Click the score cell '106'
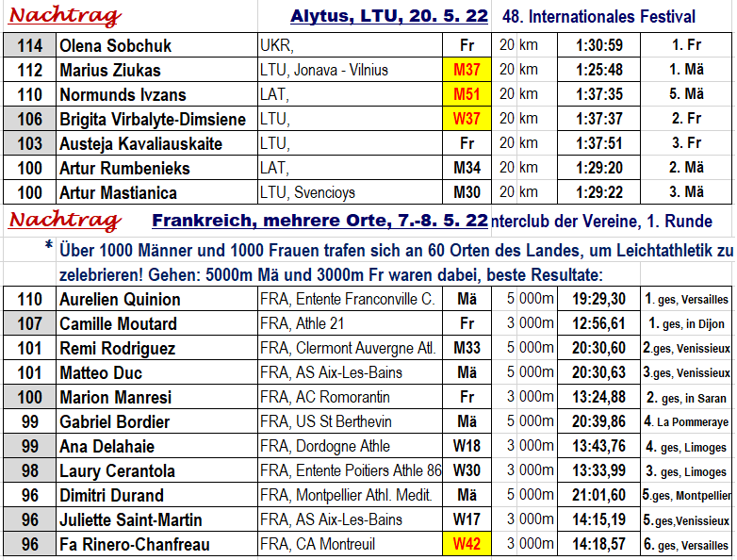Image resolution: width=737 pixels, height=560 pixels. point(29,119)
